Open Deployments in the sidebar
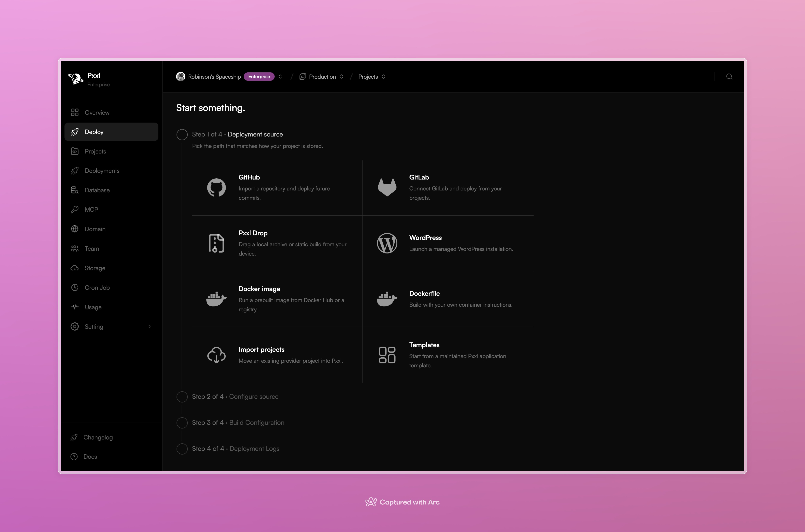The width and height of the screenshot is (805, 532). point(111,171)
